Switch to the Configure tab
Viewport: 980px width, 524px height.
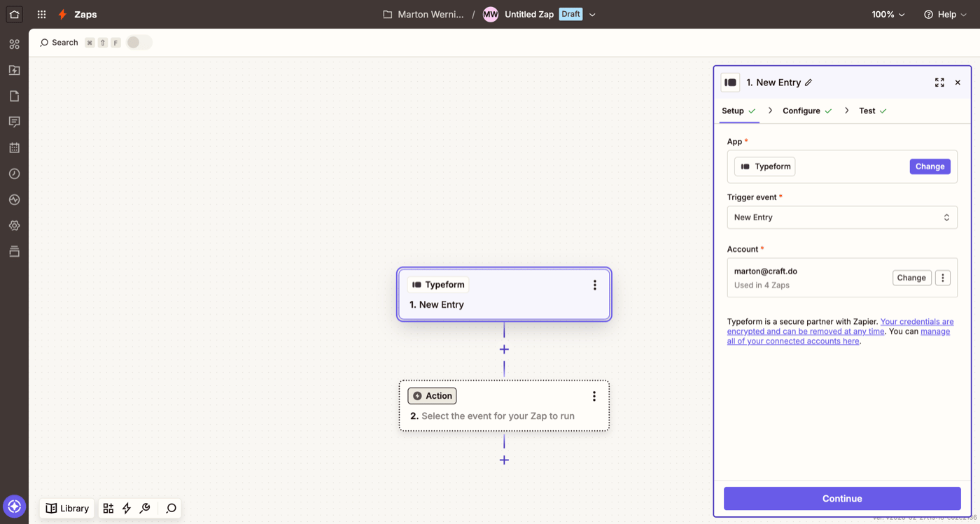802,111
